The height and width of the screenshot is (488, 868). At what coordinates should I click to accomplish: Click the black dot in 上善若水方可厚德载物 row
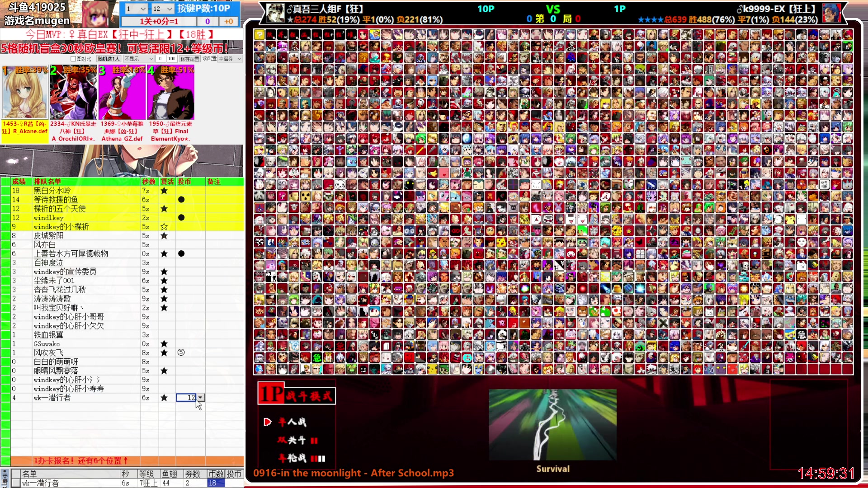click(x=181, y=254)
